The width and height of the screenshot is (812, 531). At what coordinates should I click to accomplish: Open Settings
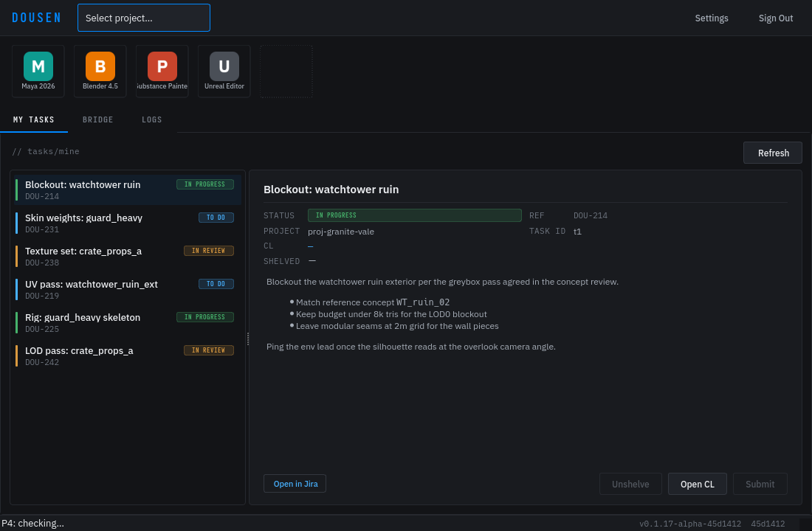tap(712, 18)
